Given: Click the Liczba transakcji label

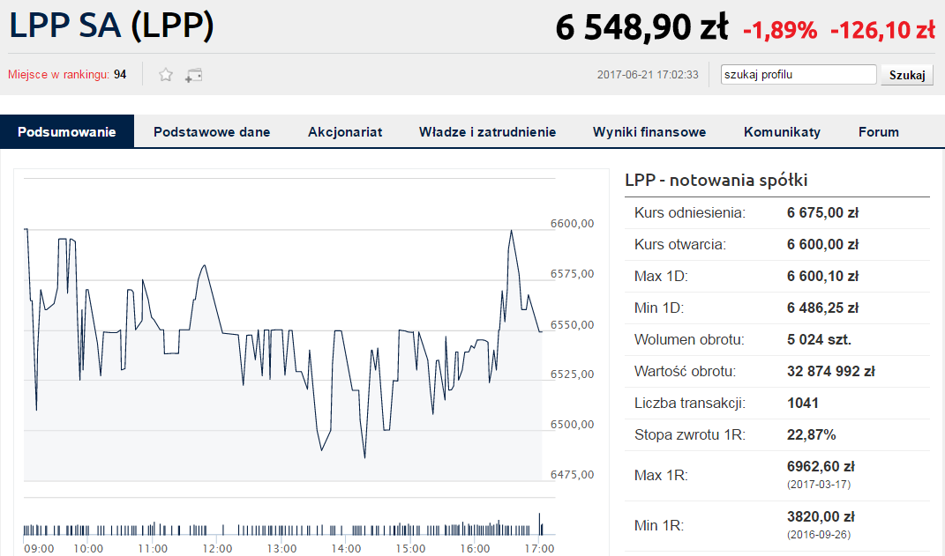Looking at the screenshot, I should (x=689, y=403).
